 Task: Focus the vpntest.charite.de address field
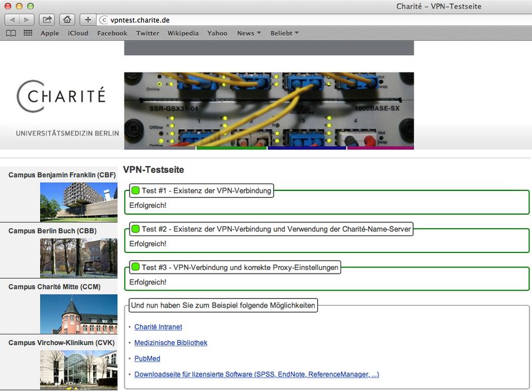point(315,20)
